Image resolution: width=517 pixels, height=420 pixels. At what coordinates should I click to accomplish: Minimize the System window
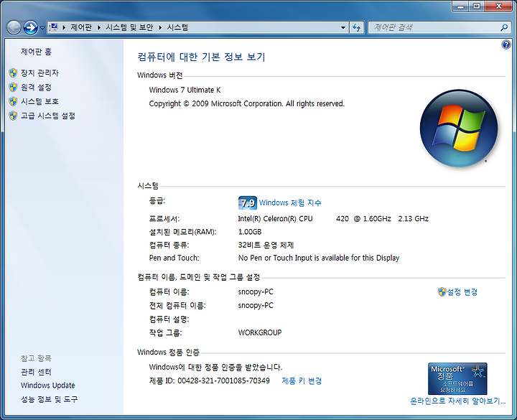(x=460, y=6)
